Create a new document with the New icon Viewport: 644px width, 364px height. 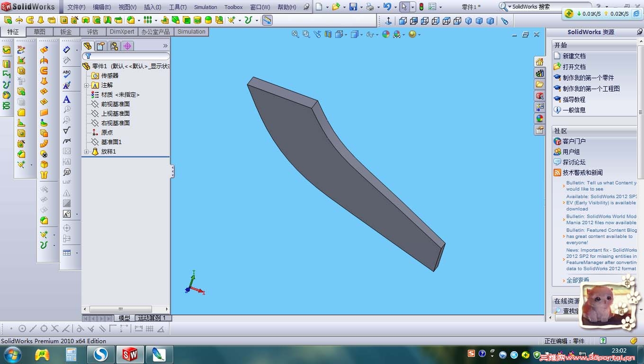[319, 7]
